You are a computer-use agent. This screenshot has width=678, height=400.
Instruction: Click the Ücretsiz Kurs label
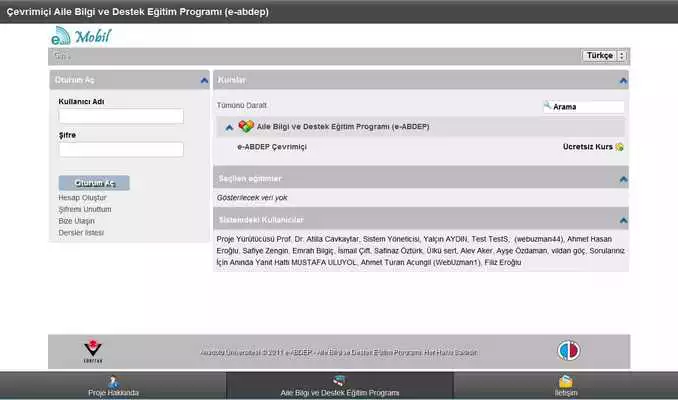pyautogui.click(x=588, y=147)
